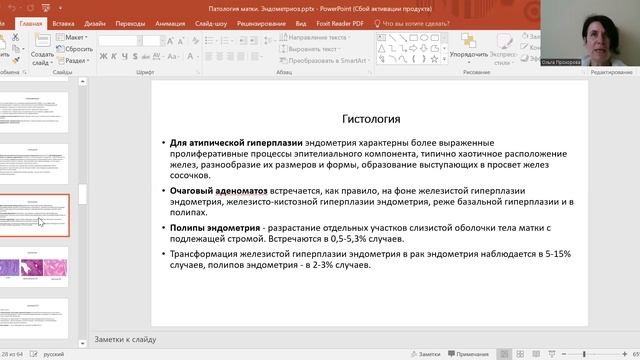
Task: Click the Создать слайд button icon
Action: point(42,41)
